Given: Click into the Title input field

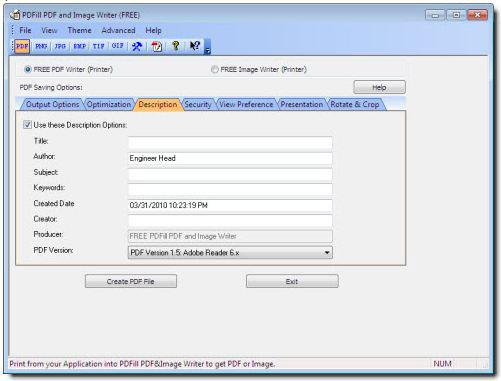Looking at the screenshot, I should click(x=230, y=143).
